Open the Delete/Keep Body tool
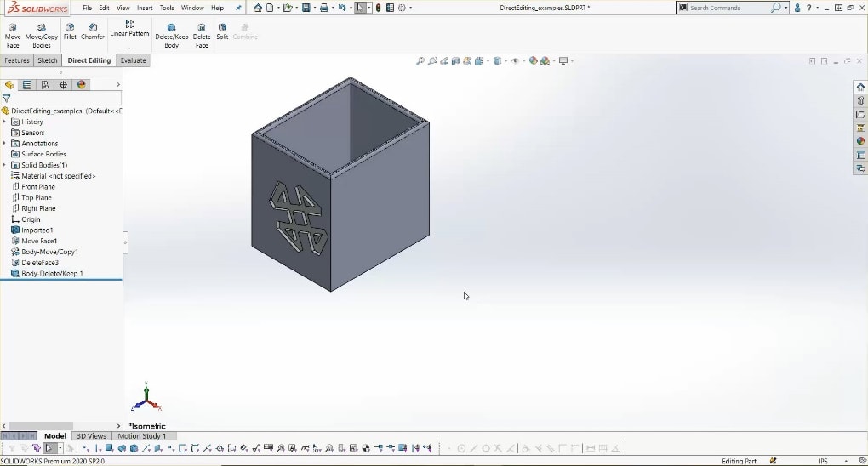Viewport: 868px width, 466px height. pos(172,36)
